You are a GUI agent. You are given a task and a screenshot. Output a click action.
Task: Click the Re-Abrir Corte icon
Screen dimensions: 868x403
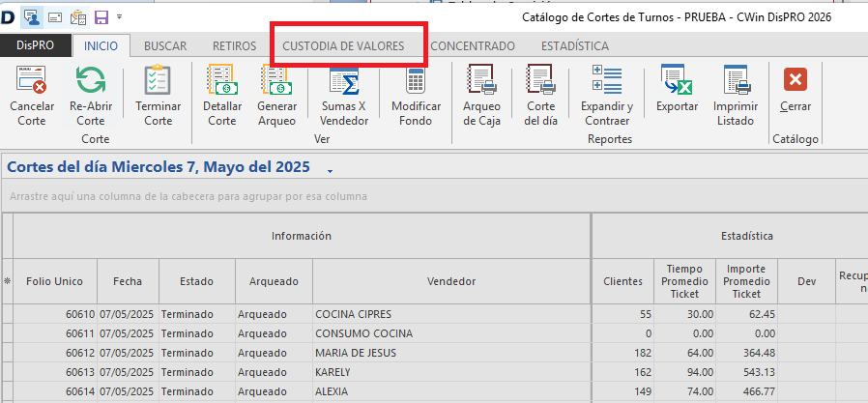coord(91,80)
